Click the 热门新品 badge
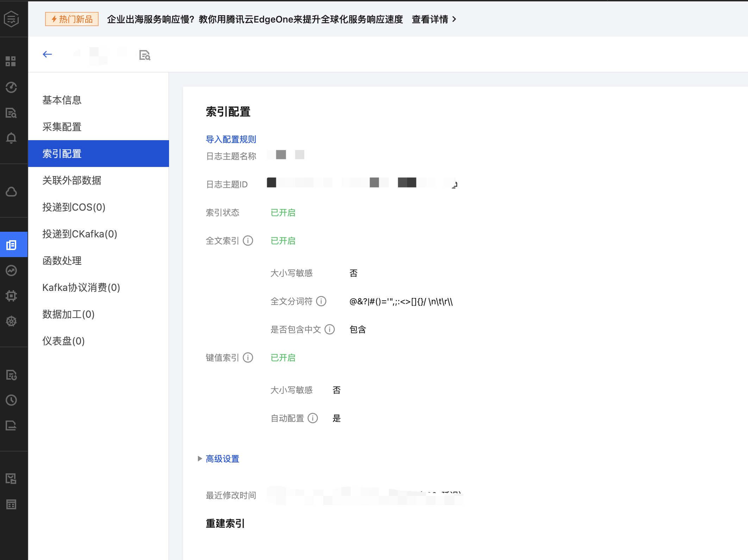Image resolution: width=748 pixels, height=560 pixels. point(72,19)
